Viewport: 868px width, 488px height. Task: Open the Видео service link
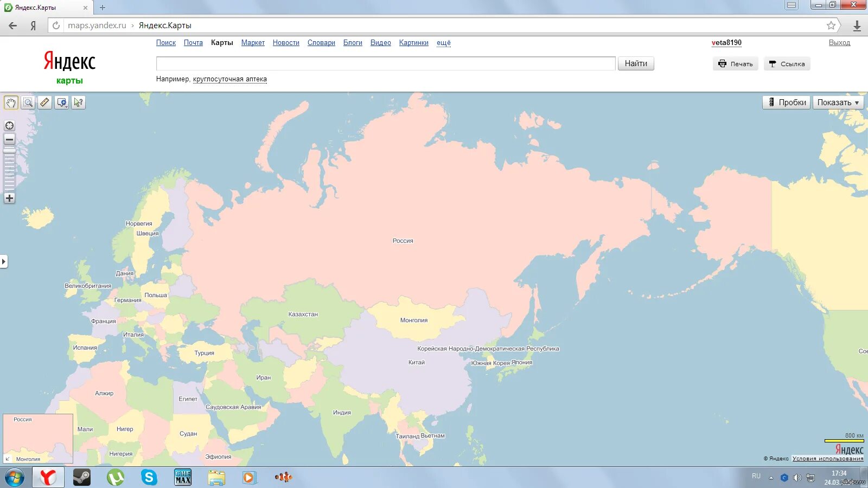coord(381,43)
